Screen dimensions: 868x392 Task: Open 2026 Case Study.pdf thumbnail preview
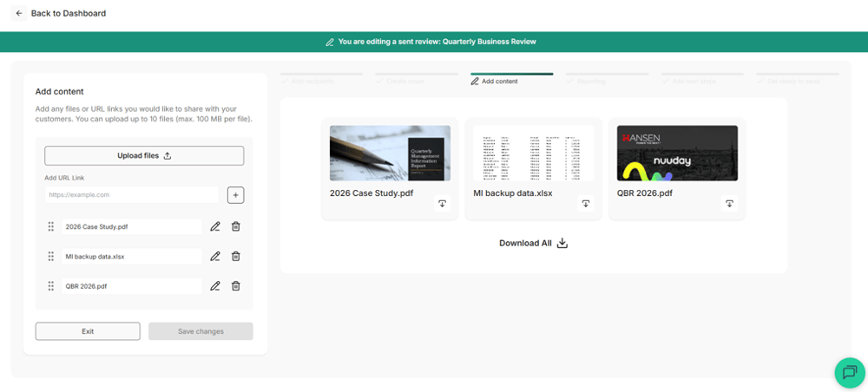click(x=391, y=154)
